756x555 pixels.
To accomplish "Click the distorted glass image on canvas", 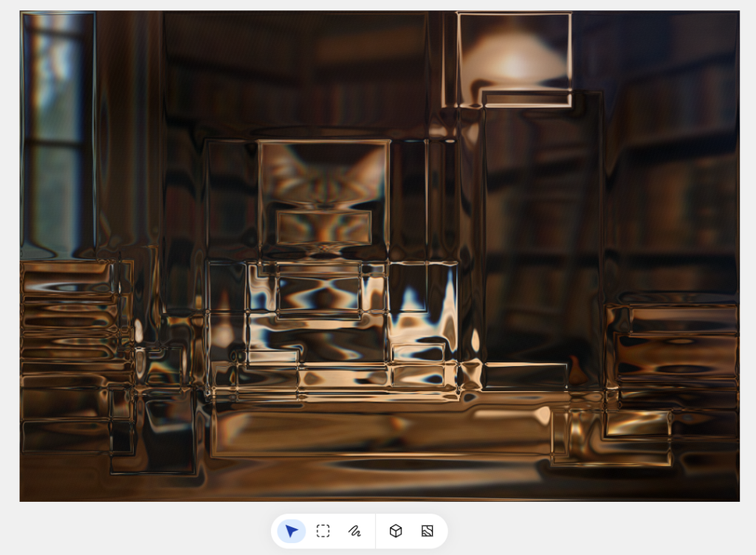I will pyautogui.click(x=379, y=256).
